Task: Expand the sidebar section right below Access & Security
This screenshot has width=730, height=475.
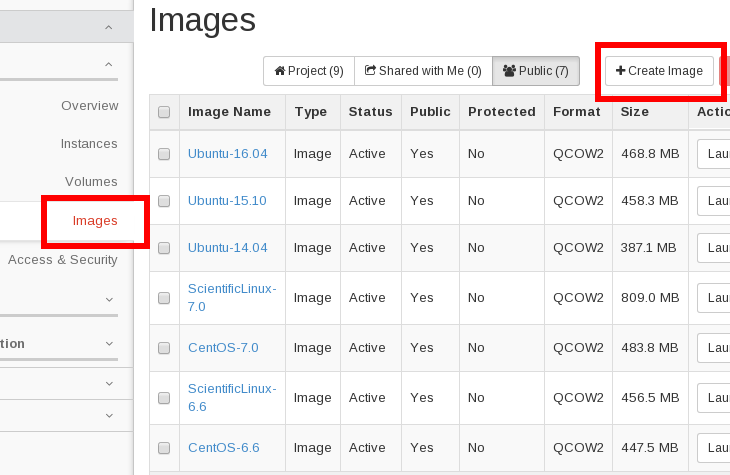Action: pos(109,298)
